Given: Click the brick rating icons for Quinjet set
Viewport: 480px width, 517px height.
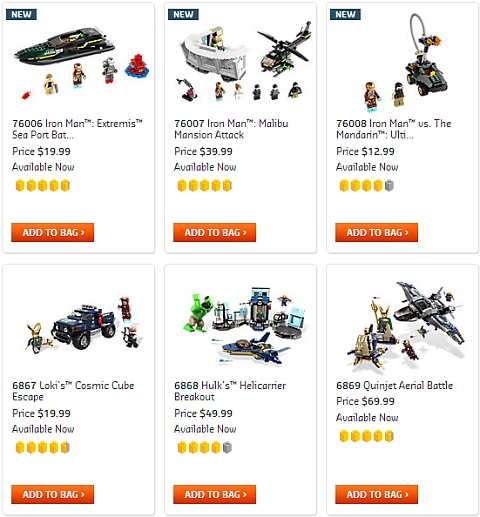Looking at the screenshot, I should point(366,436).
